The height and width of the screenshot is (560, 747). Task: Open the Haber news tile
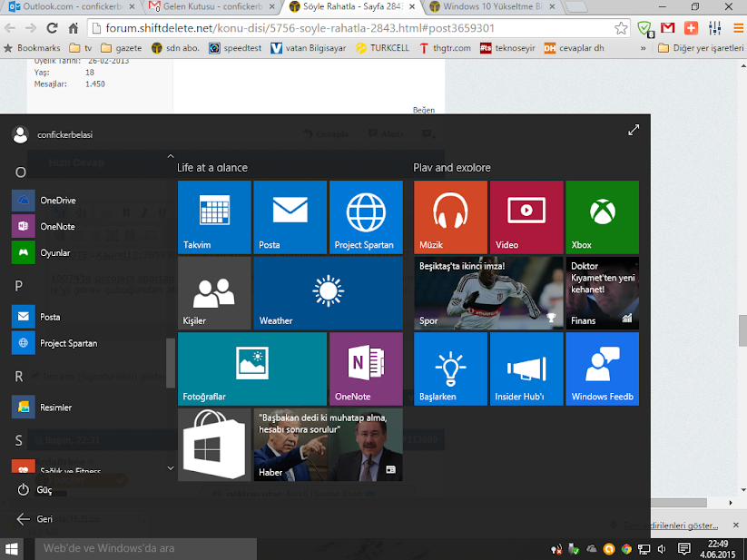pos(329,445)
